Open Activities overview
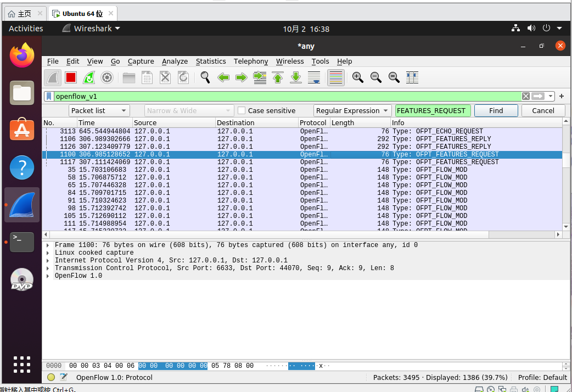 (26, 29)
